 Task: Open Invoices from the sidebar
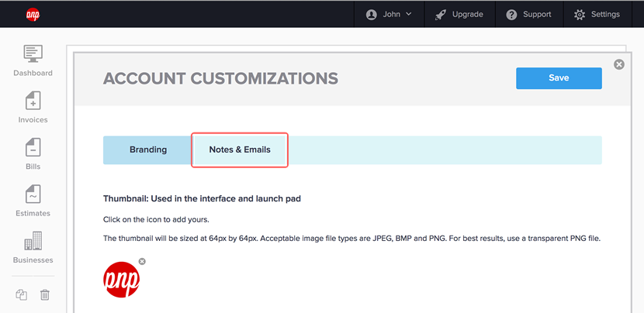[33, 108]
